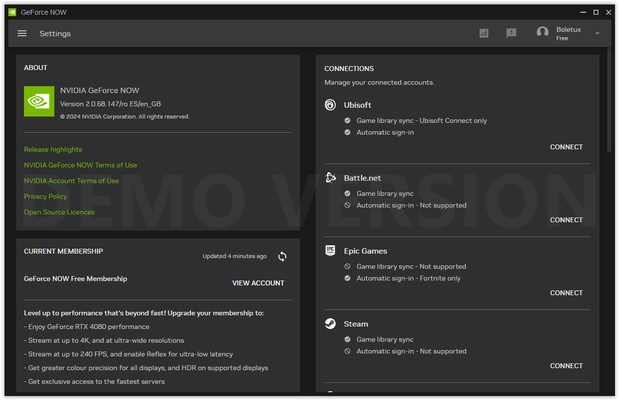Click the CONNECTIONS section header
The height and width of the screenshot is (400, 619).
349,69
